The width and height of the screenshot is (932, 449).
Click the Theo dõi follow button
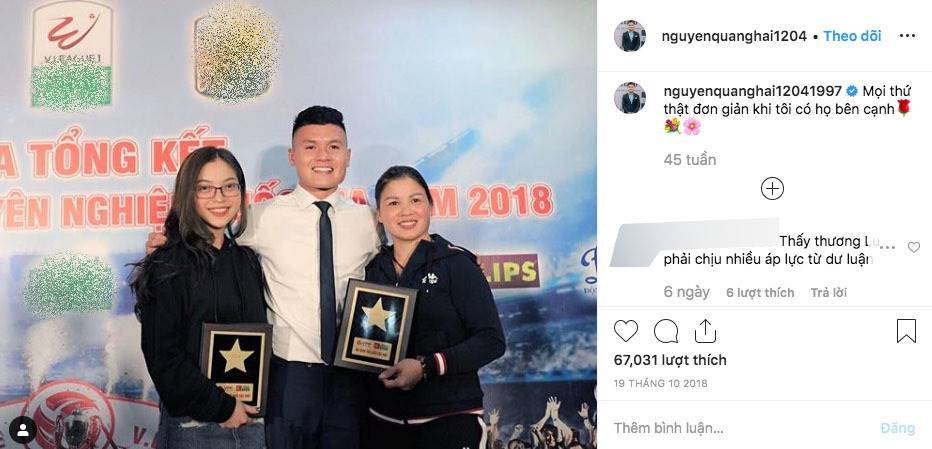pyautogui.click(x=852, y=36)
